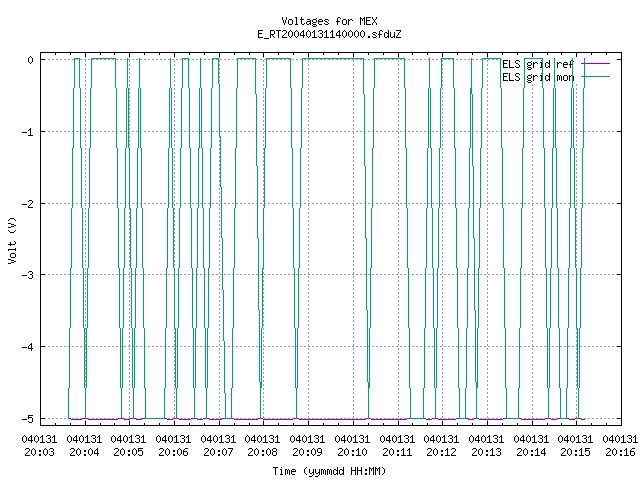Click the green ELS grid mon legend line

pos(596,77)
